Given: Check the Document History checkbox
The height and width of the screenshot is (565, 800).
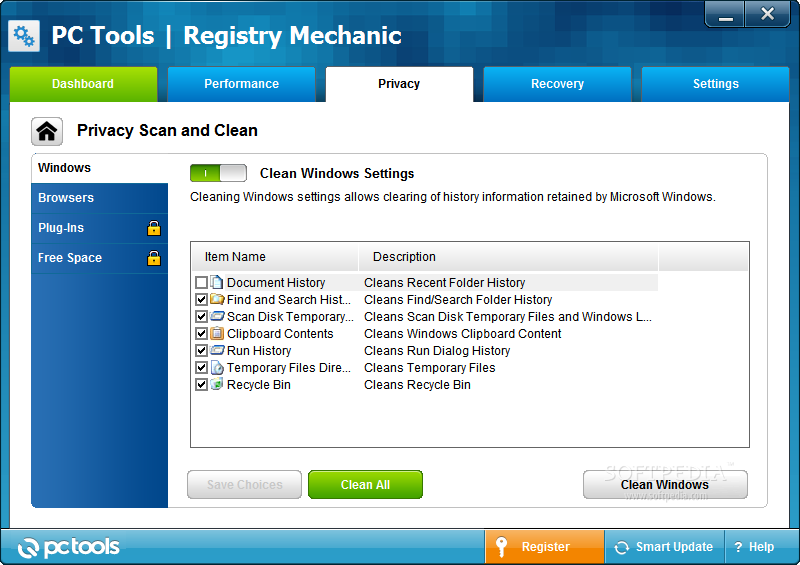Looking at the screenshot, I should tap(202, 283).
